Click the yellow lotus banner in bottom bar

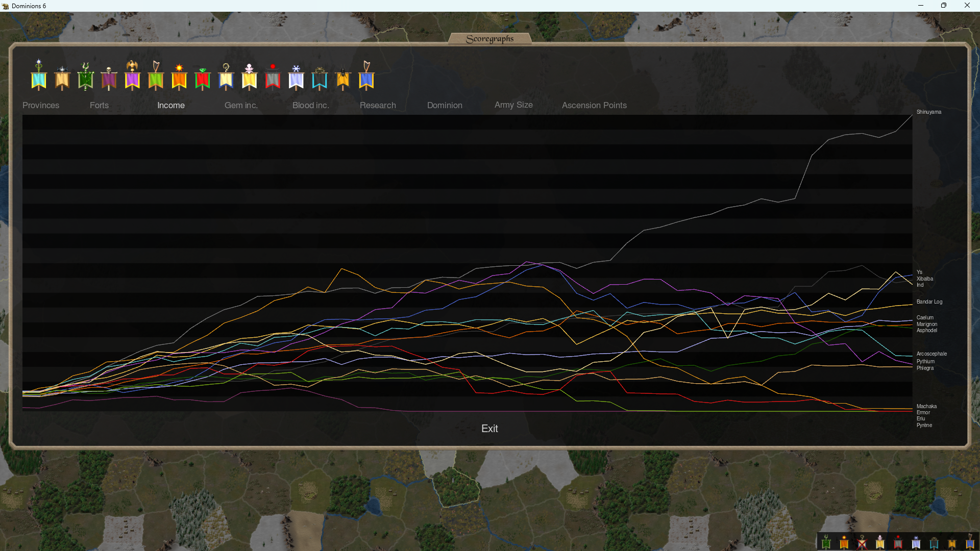(880, 542)
